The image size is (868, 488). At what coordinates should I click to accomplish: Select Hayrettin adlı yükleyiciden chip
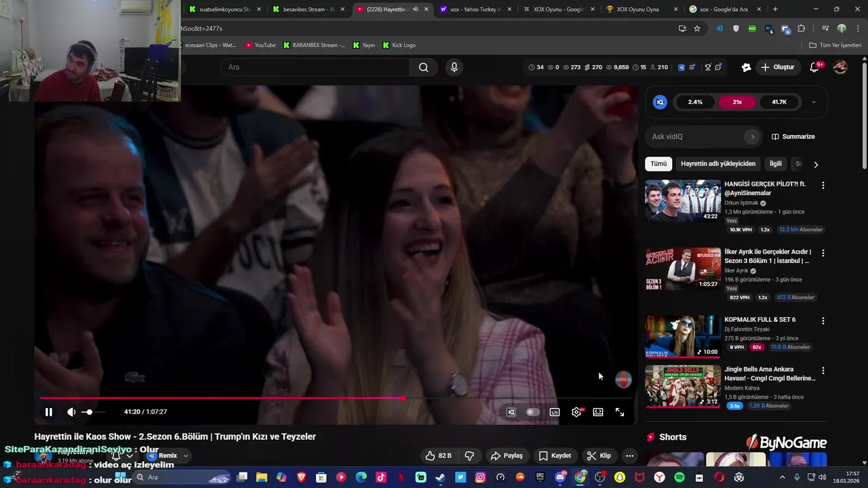point(718,164)
